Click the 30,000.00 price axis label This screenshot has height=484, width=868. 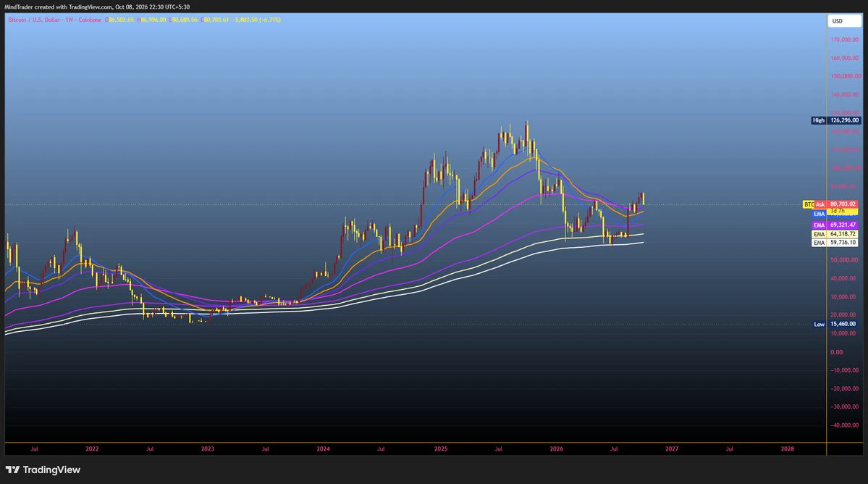click(x=843, y=297)
